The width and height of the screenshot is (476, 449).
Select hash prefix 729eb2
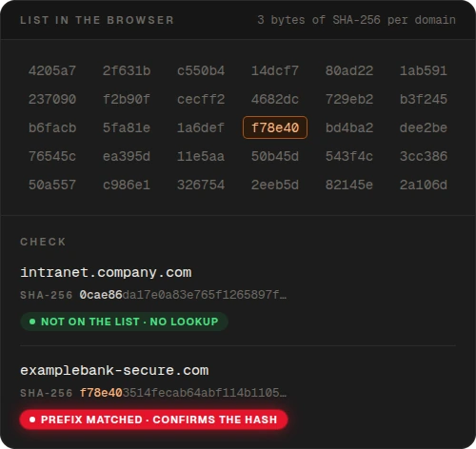(349, 99)
